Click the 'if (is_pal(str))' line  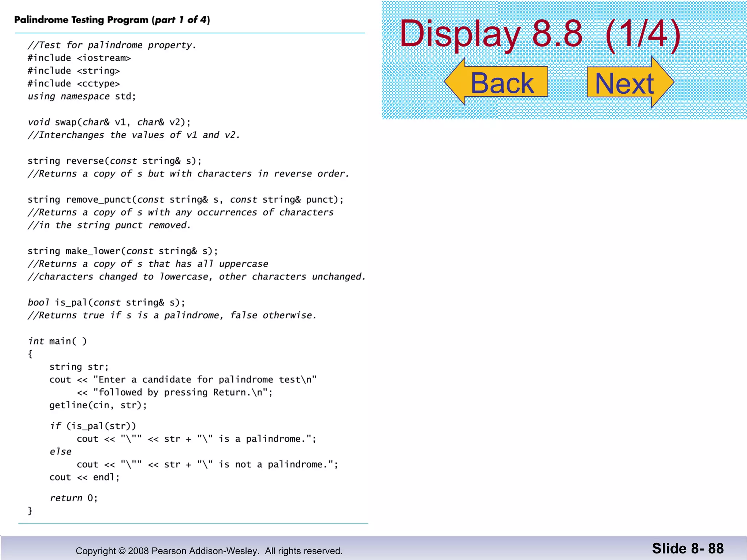coord(93,426)
